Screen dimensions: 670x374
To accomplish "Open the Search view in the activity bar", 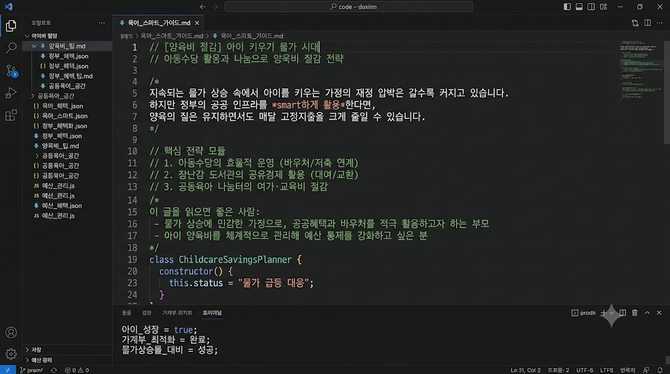I will (11, 48).
